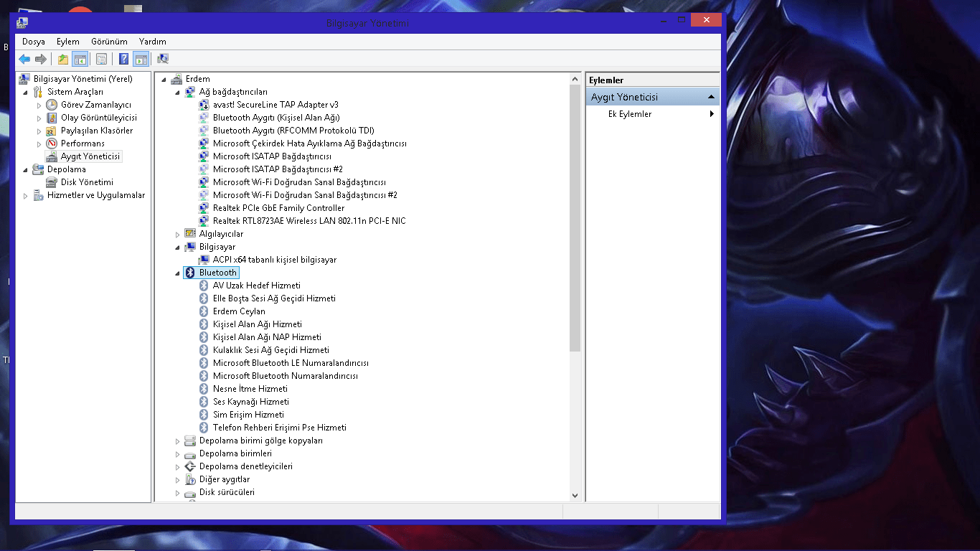Click the gray Forward arrow in the toolbar
Screen dimensions: 980x551
41,59
